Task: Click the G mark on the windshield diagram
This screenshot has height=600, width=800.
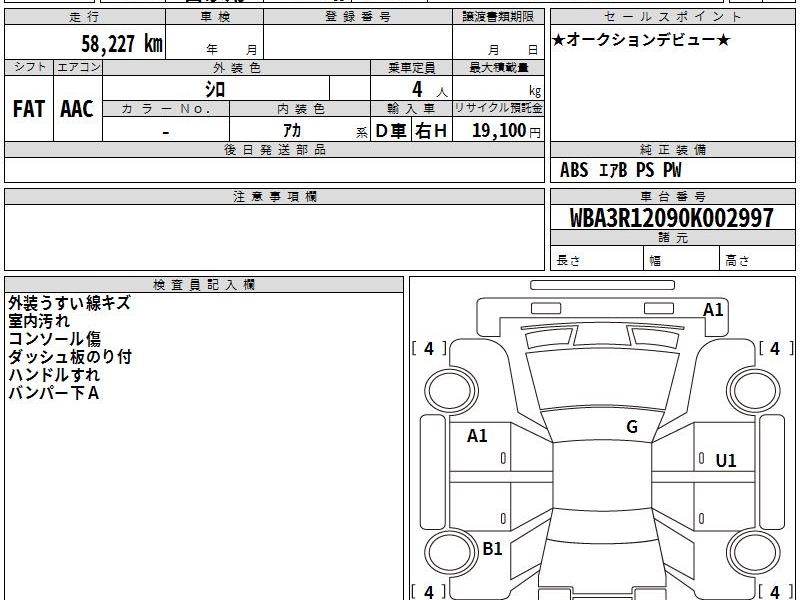Action: pos(632,427)
